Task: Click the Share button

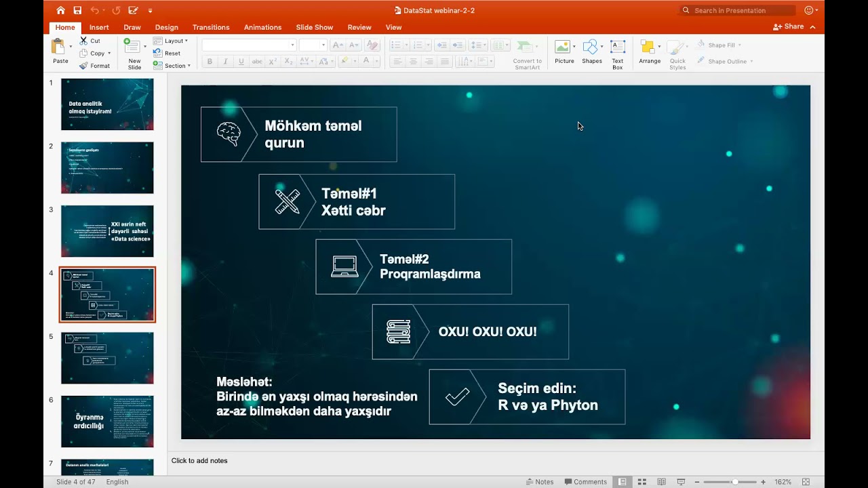Action: (x=789, y=26)
